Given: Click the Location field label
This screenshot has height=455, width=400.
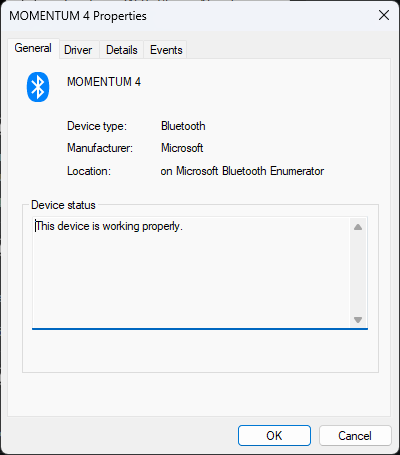Looking at the screenshot, I should 89,171.
